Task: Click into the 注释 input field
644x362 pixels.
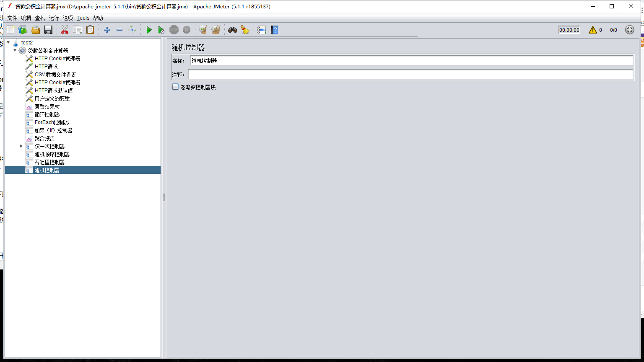Action: pyautogui.click(x=410, y=75)
